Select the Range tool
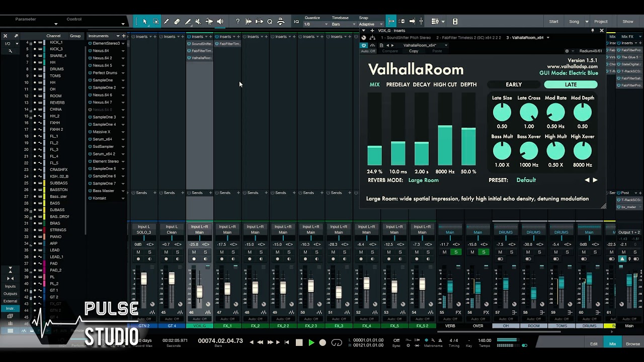Viewport: 644px width, 362px height. tap(155, 22)
